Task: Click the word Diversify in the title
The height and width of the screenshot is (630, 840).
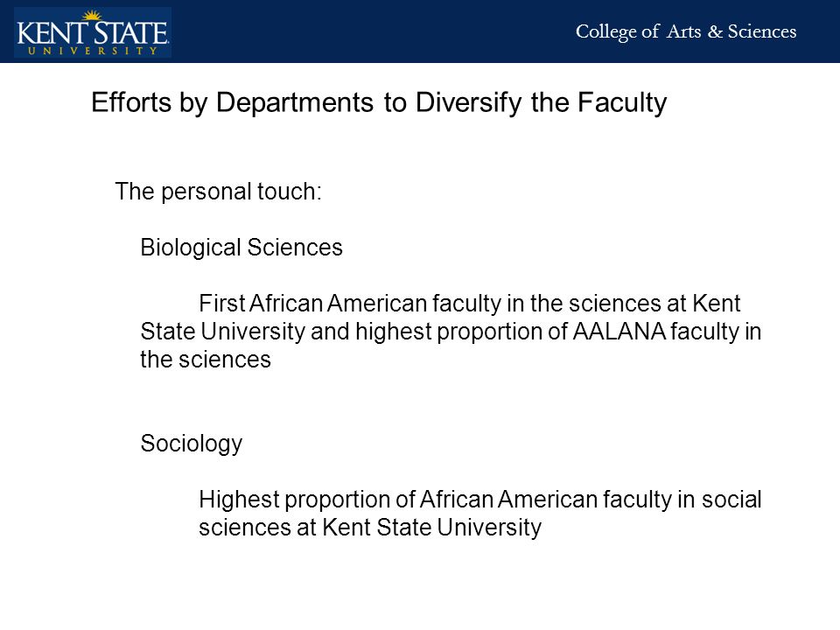Action: click(x=468, y=101)
